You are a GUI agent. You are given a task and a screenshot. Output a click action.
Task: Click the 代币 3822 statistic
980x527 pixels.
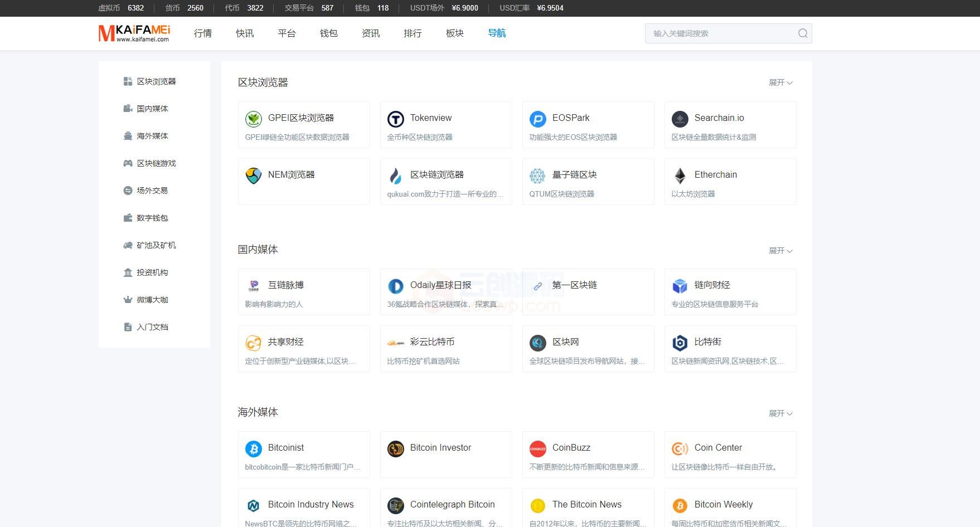(x=244, y=8)
